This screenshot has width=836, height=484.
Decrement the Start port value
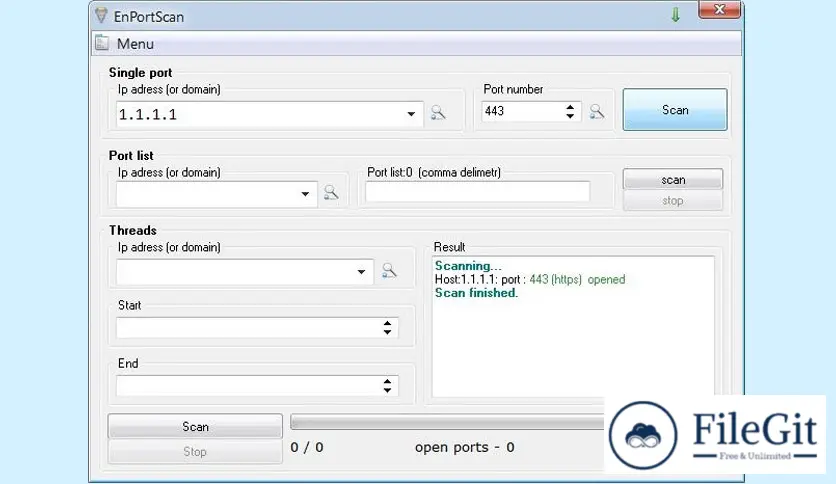click(387, 333)
